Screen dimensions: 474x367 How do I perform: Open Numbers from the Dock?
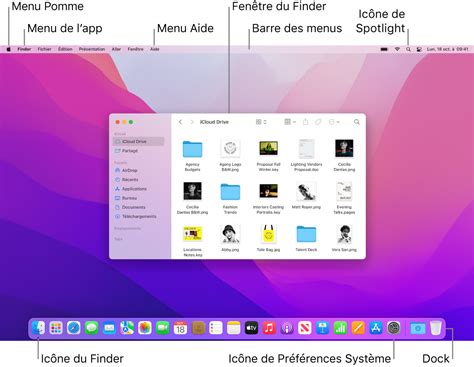click(x=340, y=328)
